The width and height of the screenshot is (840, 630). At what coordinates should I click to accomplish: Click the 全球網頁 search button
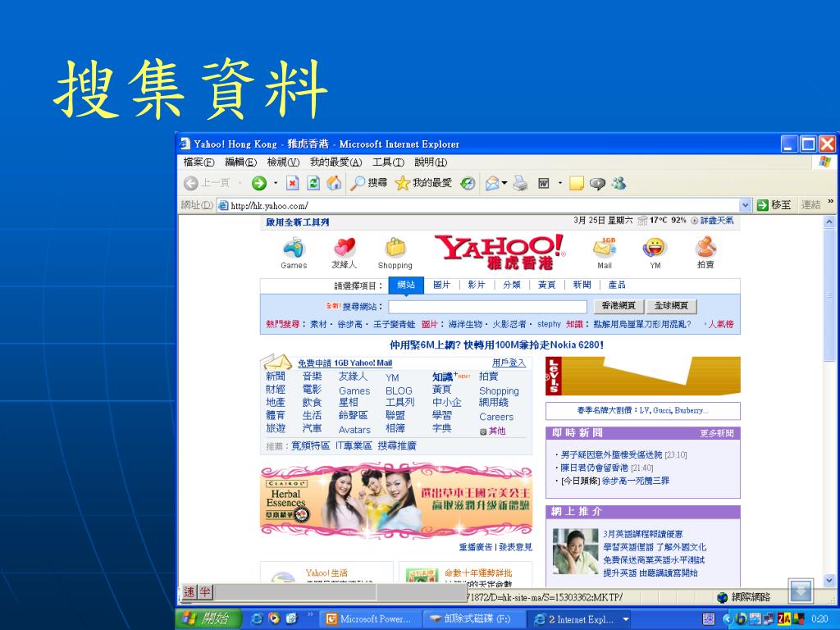click(x=671, y=306)
